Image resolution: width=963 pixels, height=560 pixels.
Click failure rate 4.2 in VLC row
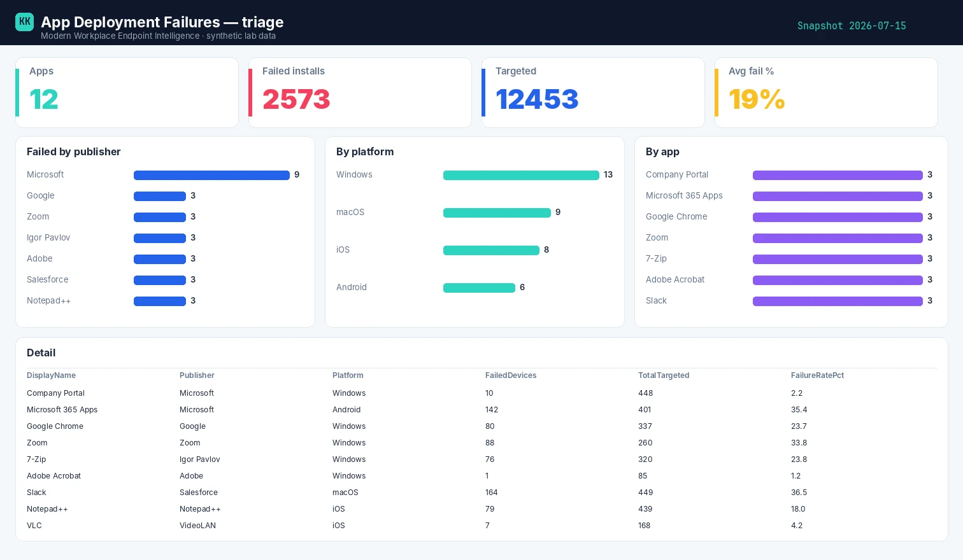[x=797, y=526]
